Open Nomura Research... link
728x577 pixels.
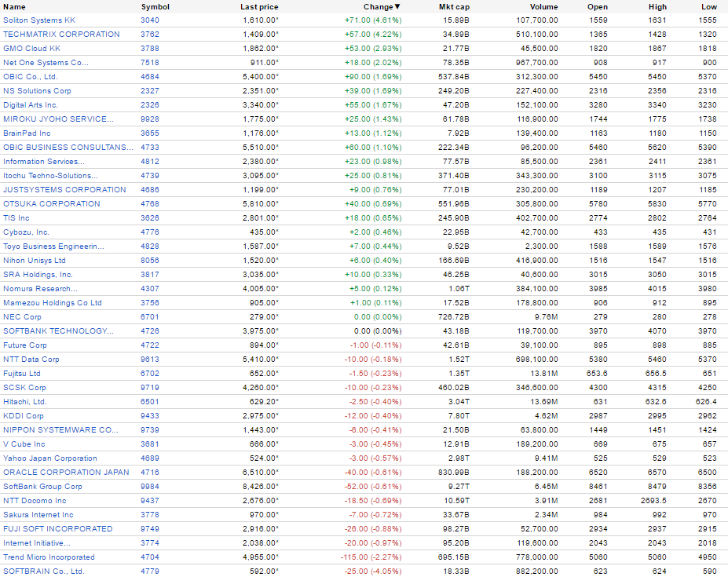40,289
